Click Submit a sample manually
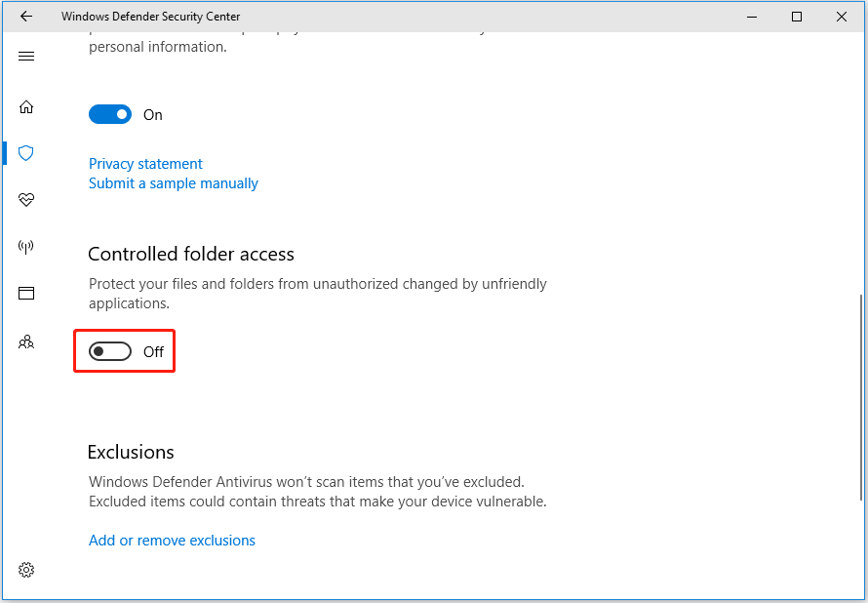The image size is (868, 603). 173,183
